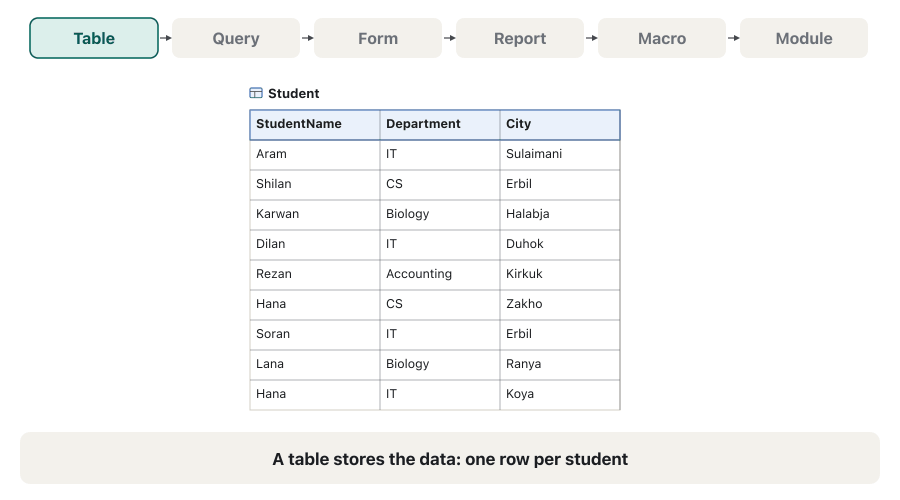Click the cell containing Dilan
Viewport: 900px width, 500px height.
coord(315,245)
